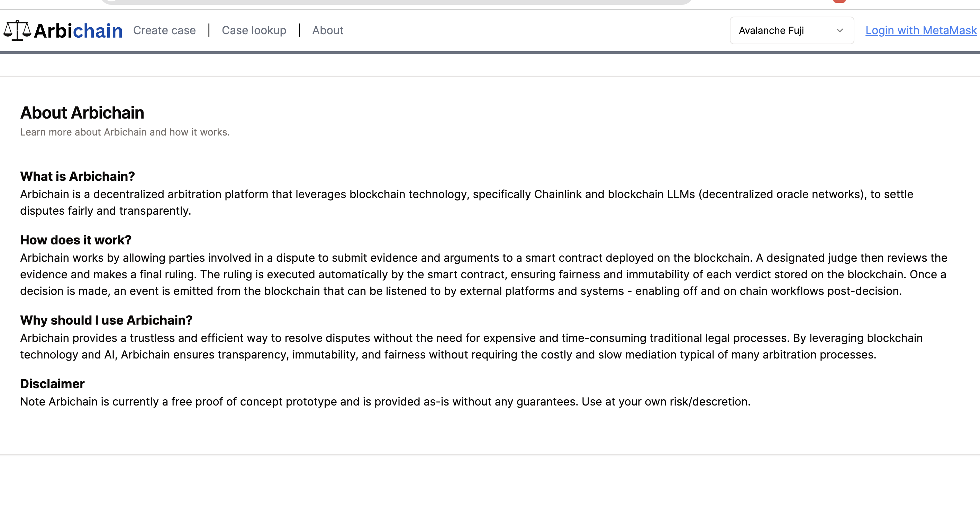Click the 'Learn more about Arbichain' subtitle
Screen dimensions: 980x531
tap(125, 132)
